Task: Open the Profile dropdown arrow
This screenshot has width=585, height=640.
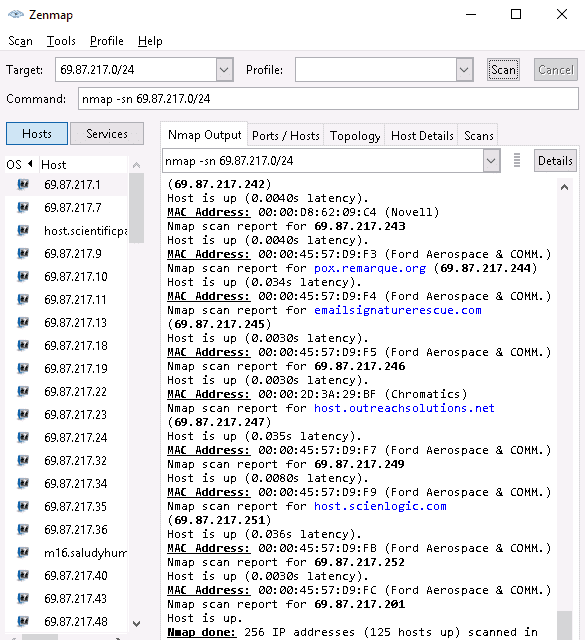Action: point(464,70)
